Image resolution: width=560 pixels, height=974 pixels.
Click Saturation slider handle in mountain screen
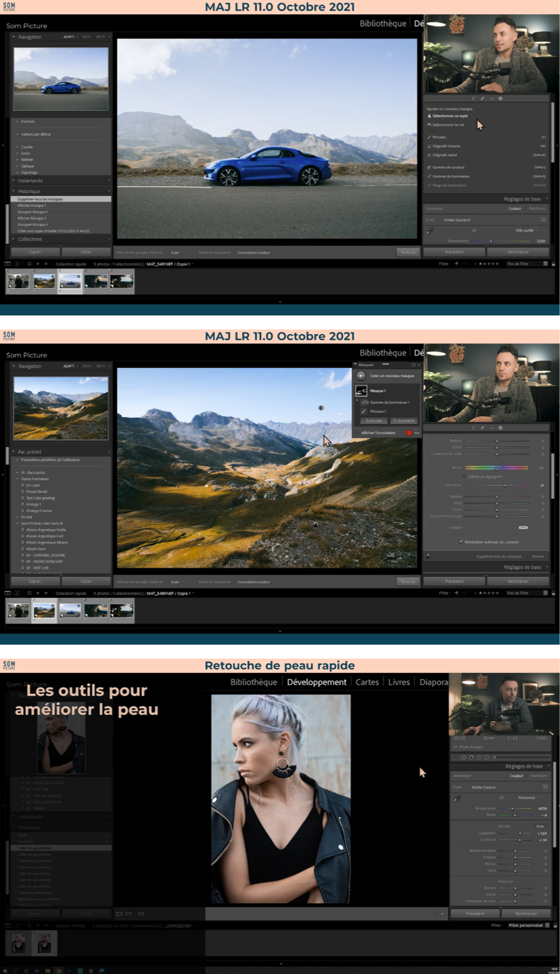coord(505,485)
